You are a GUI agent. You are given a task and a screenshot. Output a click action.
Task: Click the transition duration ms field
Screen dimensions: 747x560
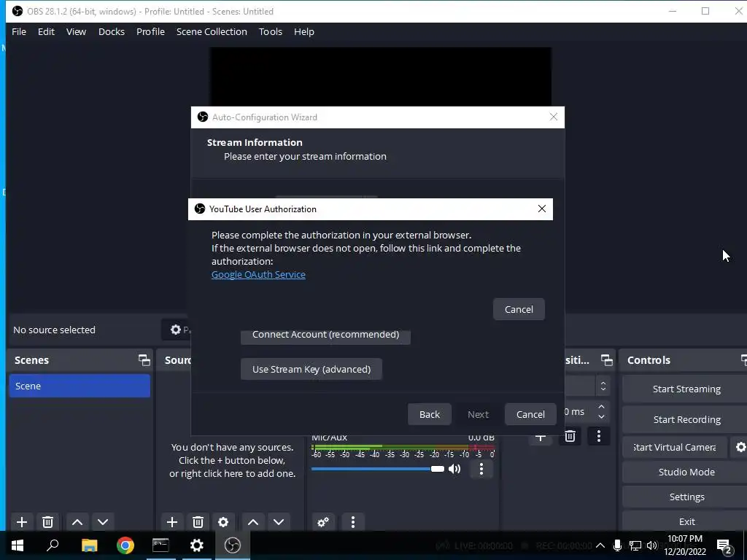coord(578,411)
